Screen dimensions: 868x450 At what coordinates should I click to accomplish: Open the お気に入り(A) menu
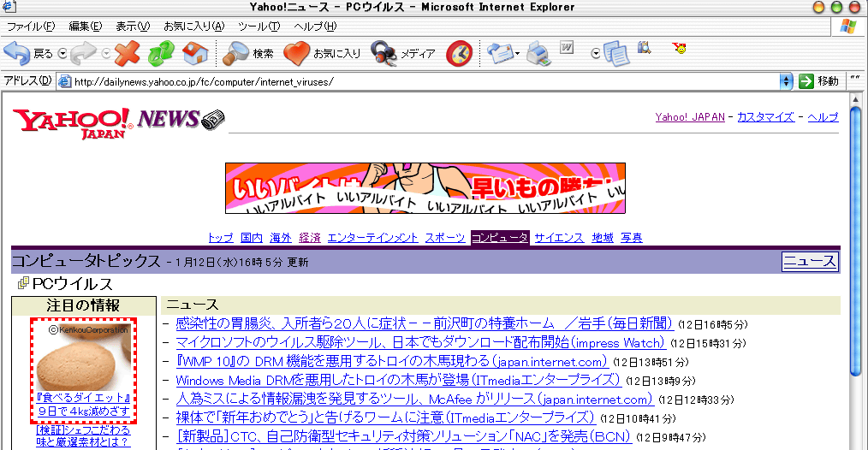193,26
